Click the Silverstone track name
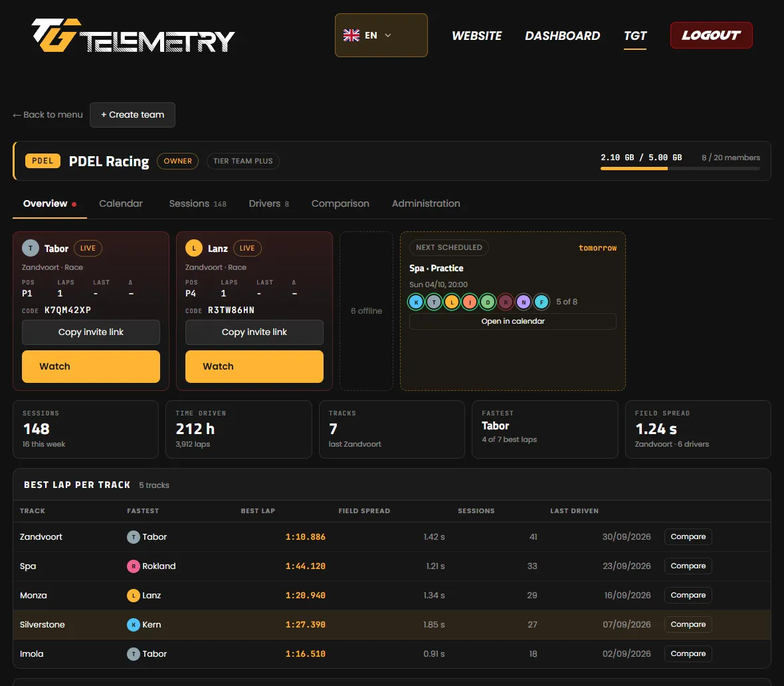The width and height of the screenshot is (784, 686). click(42, 624)
